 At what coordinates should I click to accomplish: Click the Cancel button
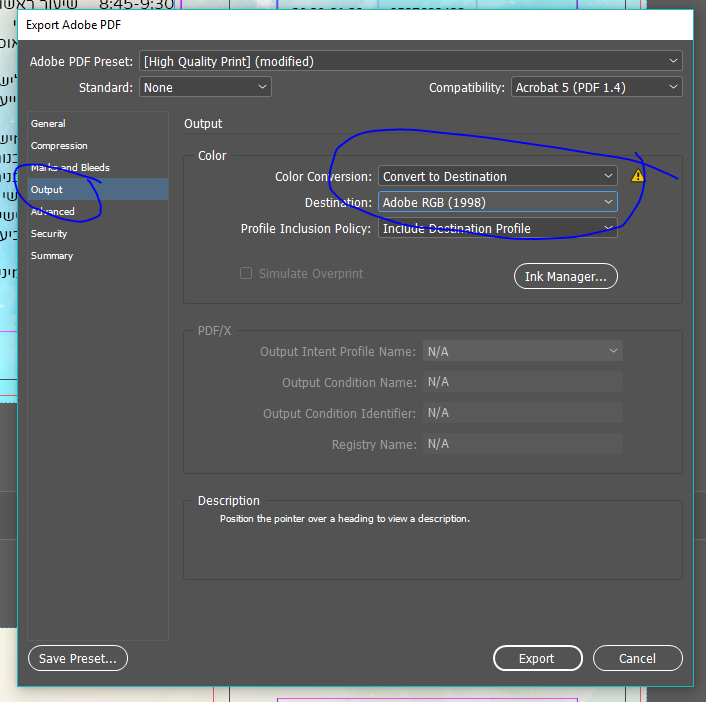pos(638,658)
